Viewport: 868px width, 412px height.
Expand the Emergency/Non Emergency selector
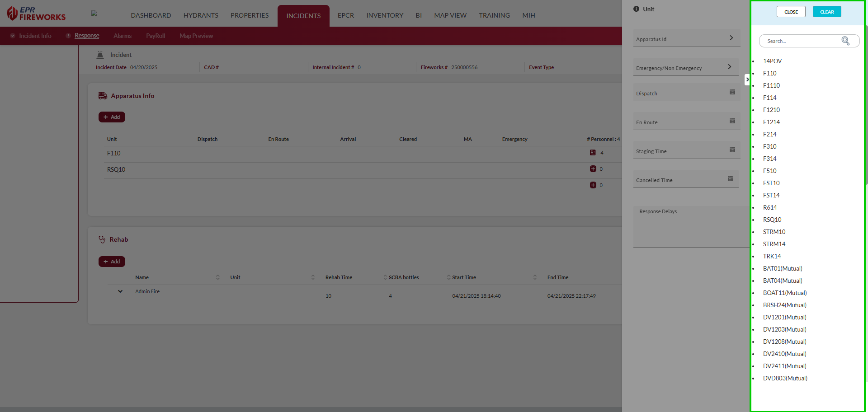click(x=729, y=67)
